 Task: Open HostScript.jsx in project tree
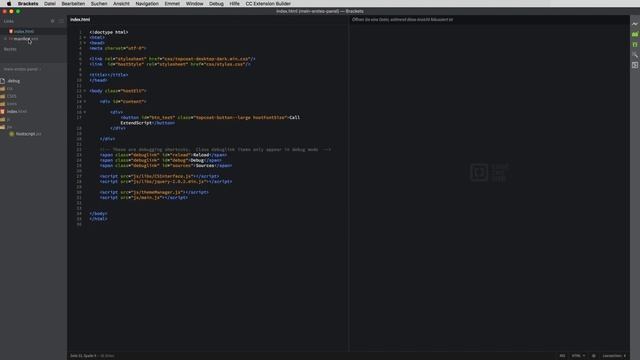click(28, 134)
